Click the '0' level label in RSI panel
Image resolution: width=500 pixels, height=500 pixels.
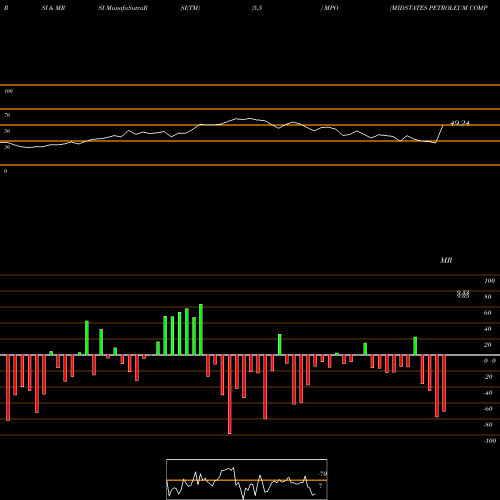click(5, 171)
